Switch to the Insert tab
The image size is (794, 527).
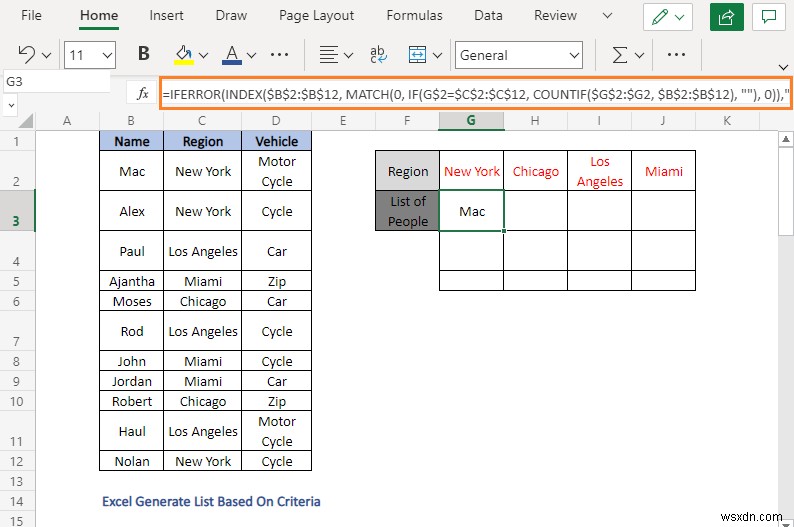pos(167,15)
